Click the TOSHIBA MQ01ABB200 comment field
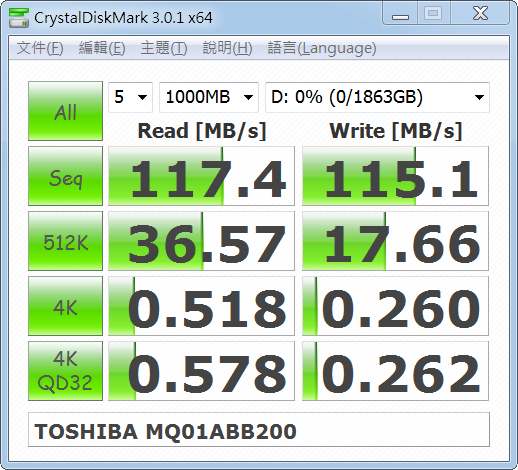The height and width of the screenshot is (470, 518). click(x=259, y=430)
